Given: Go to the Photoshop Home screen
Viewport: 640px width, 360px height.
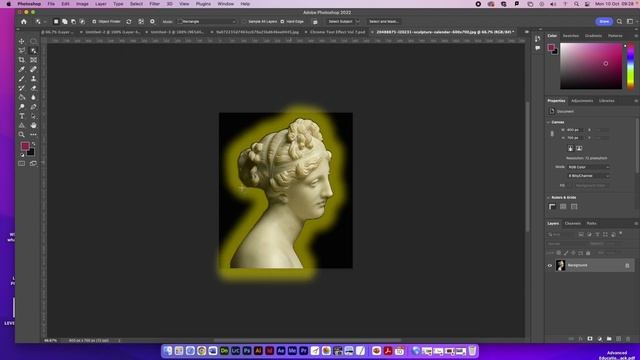Looking at the screenshot, I should coord(24,22).
